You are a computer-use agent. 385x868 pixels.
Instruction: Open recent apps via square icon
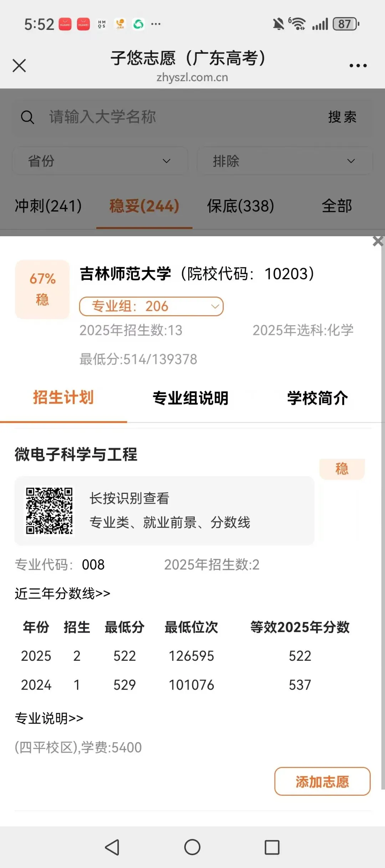272,847
